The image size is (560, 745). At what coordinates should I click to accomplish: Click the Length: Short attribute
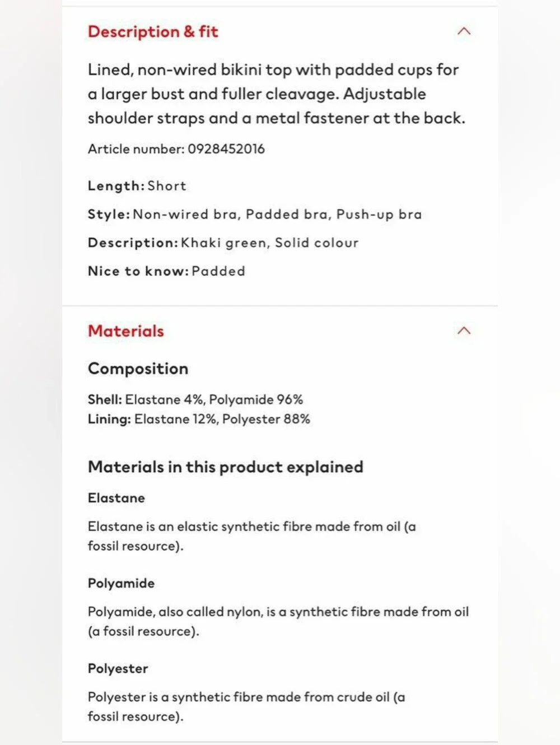pyautogui.click(x=137, y=185)
